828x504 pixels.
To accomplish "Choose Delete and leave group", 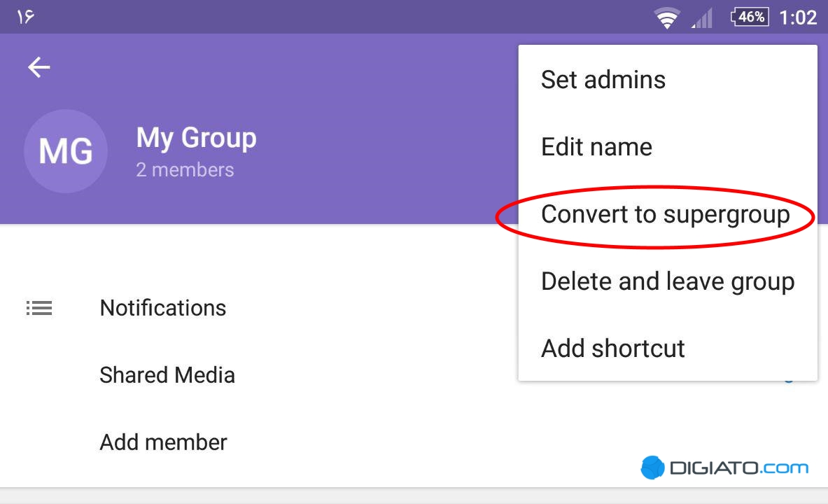I will pyautogui.click(x=668, y=281).
